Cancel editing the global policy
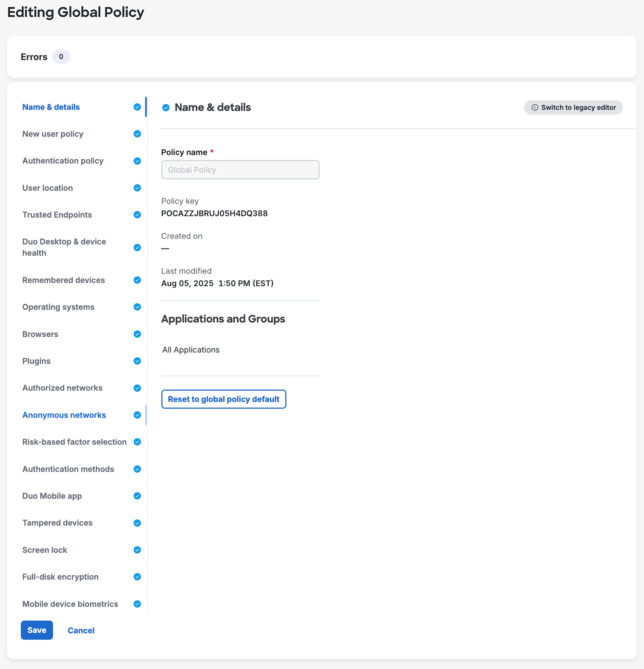644x669 pixels. point(81,630)
